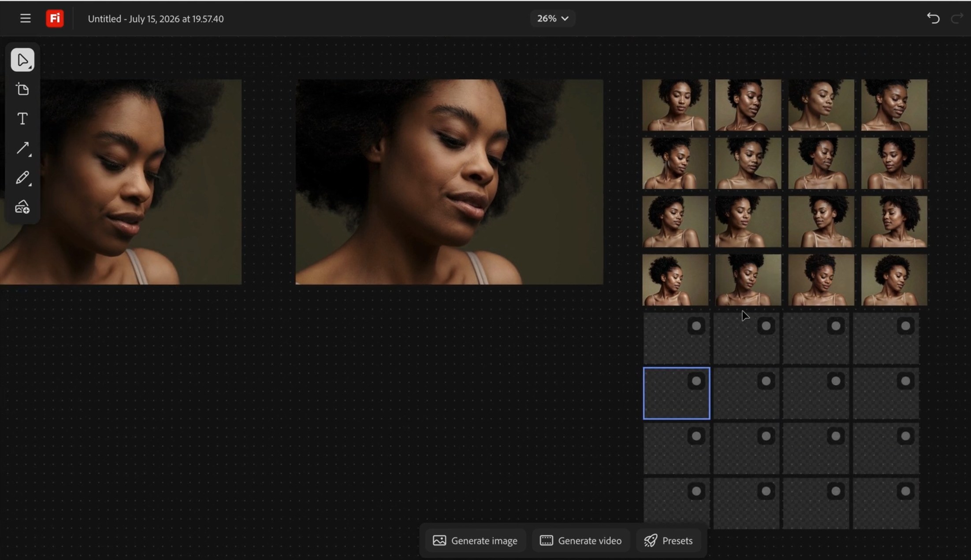
Task: Redo the last undone action
Action: [x=956, y=19]
